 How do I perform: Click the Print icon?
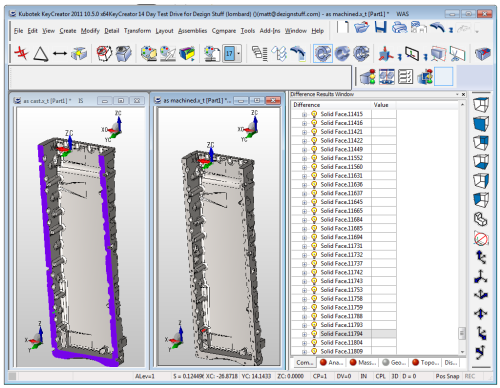(399, 27)
